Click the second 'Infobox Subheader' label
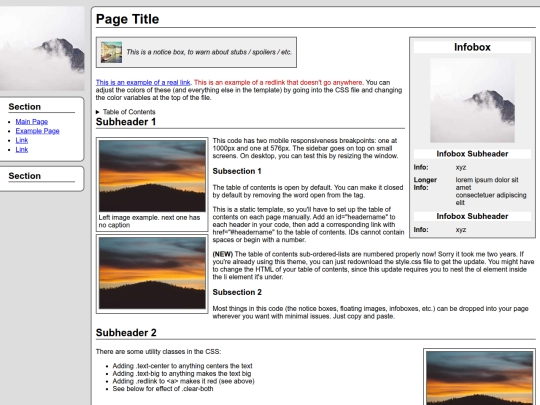540x405 pixels. tap(472, 216)
